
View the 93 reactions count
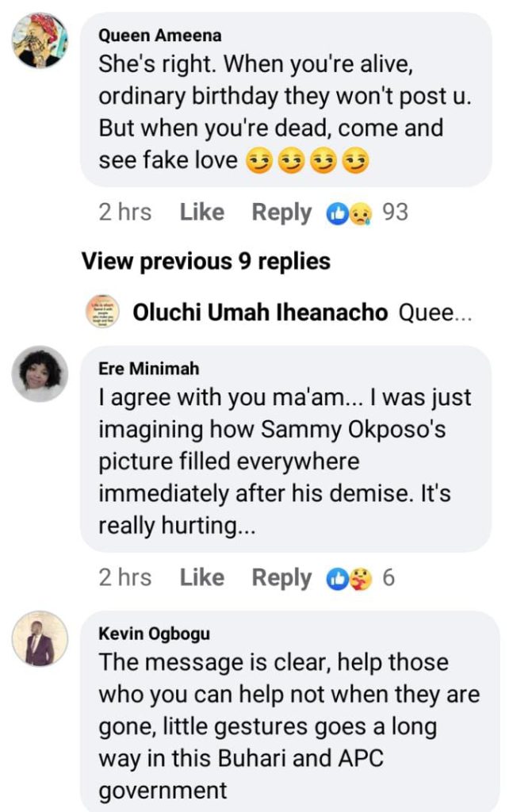[x=395, y=213]
